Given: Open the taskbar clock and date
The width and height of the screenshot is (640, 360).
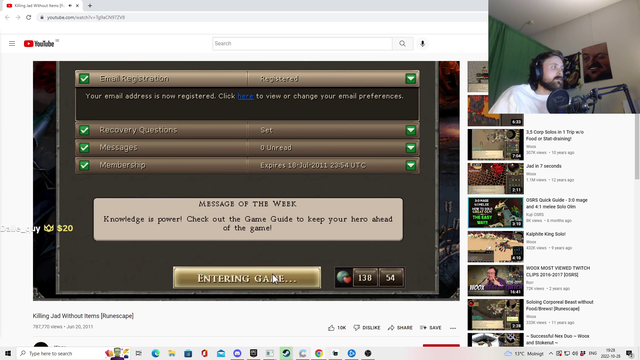Looking at the screenshot, I should [610, 353].
